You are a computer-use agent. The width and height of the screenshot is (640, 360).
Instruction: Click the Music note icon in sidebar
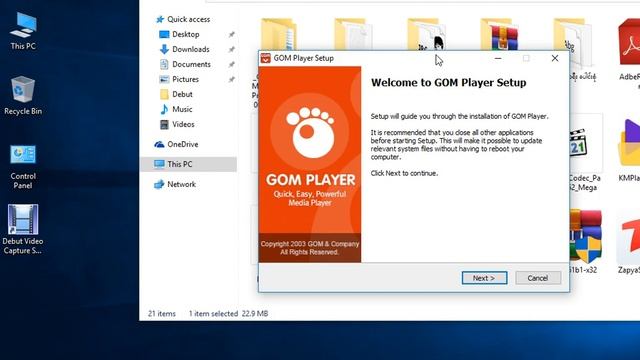pyautogui.click(x=164, y=109)
